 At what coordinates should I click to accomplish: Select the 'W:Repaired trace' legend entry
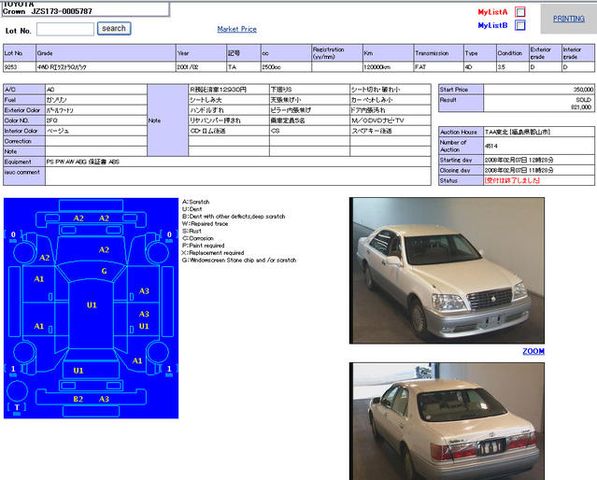tap(205, 224)
